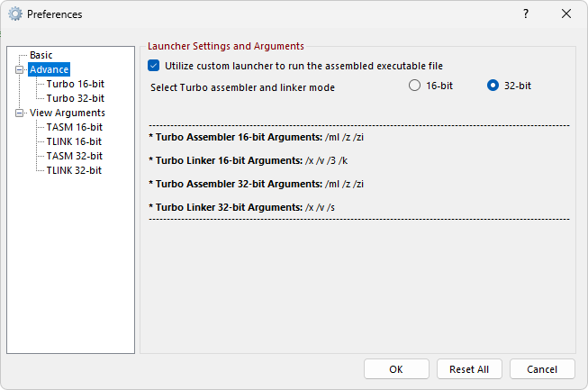Click the help question mark button
Screen dimensions: 588x390
(526, 14)
